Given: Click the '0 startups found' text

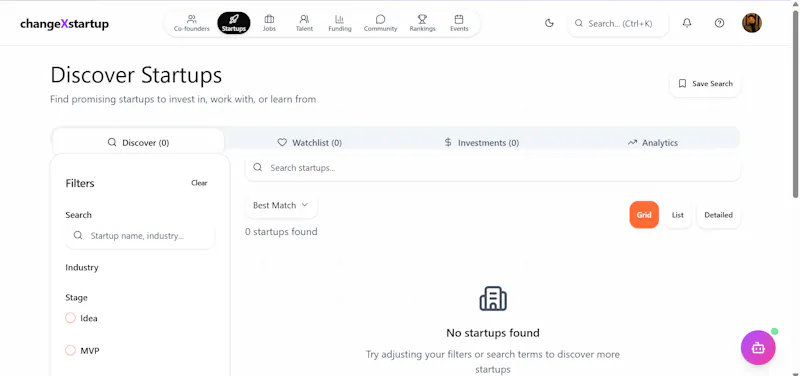Looking at the screenshot, I should point(281,232).
